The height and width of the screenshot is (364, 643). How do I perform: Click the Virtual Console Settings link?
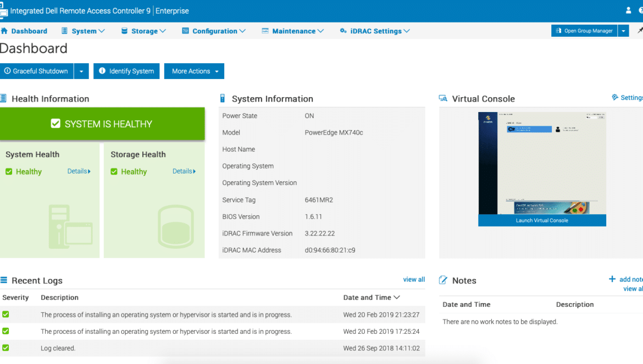coord(631,97)
